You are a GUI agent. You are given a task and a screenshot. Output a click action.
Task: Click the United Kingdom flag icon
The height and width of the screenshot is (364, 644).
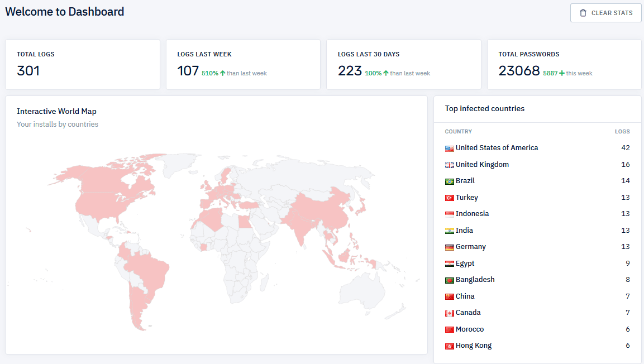[450, 165]
